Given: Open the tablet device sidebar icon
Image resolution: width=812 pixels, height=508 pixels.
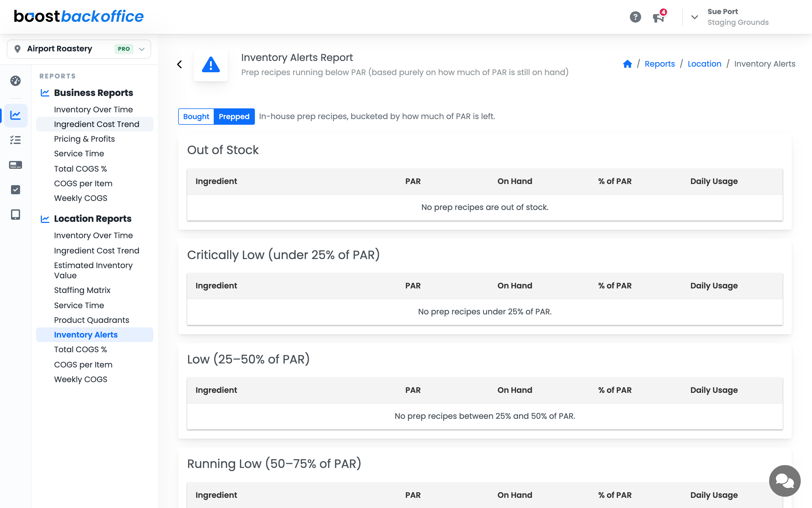Looking at the screenshot, I should click(x=16, y=214).
